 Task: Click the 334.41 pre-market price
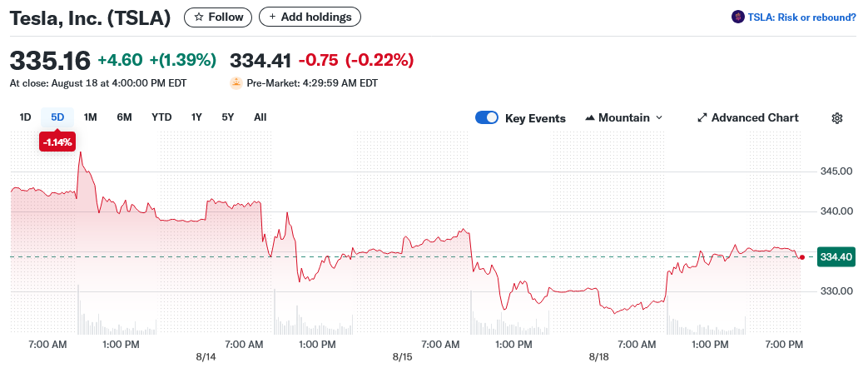260,61
